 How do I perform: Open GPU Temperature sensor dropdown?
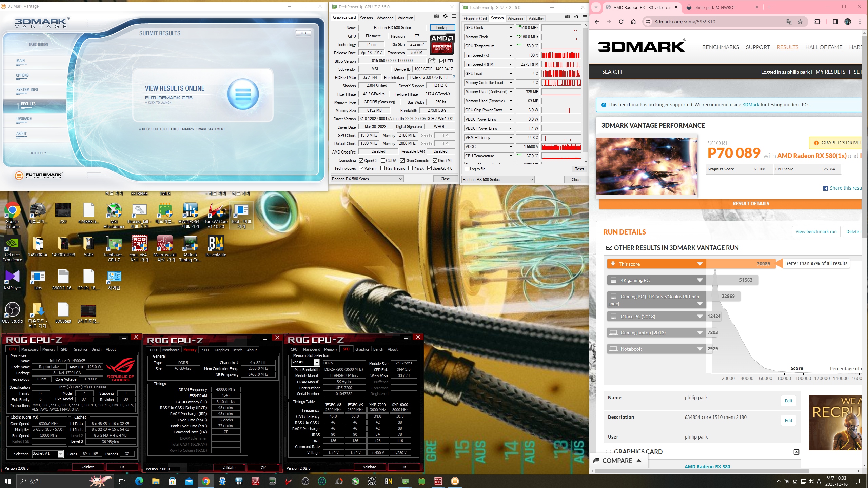click(510, 46)
